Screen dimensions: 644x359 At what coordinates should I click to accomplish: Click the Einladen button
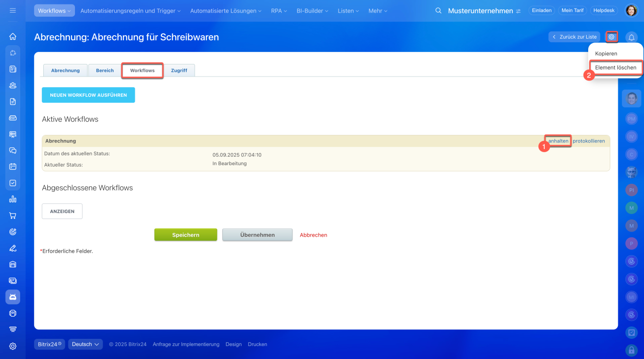[541, 11]
